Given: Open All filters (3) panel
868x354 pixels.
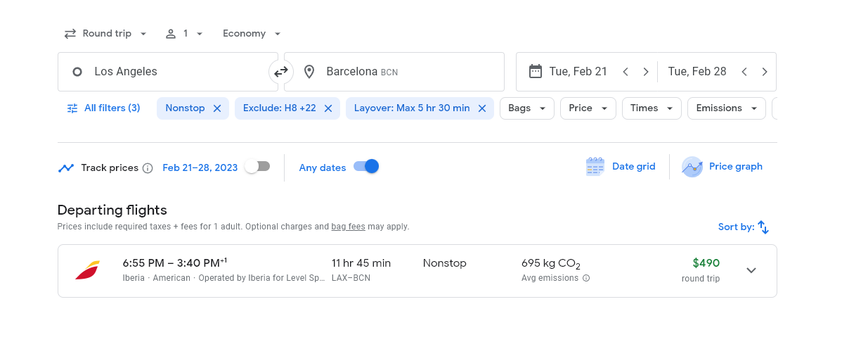Looking at the screenshot, I should click(x=104, y=108).
